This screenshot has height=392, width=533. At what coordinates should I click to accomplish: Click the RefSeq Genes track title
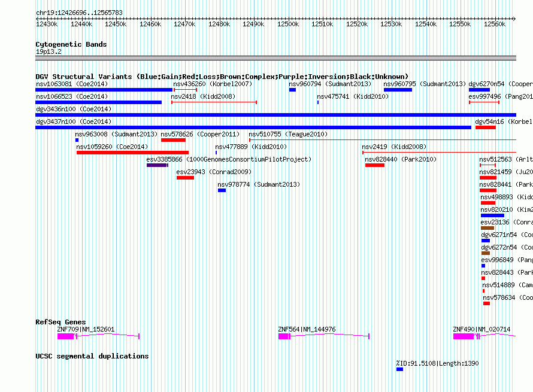click(60, 322)
